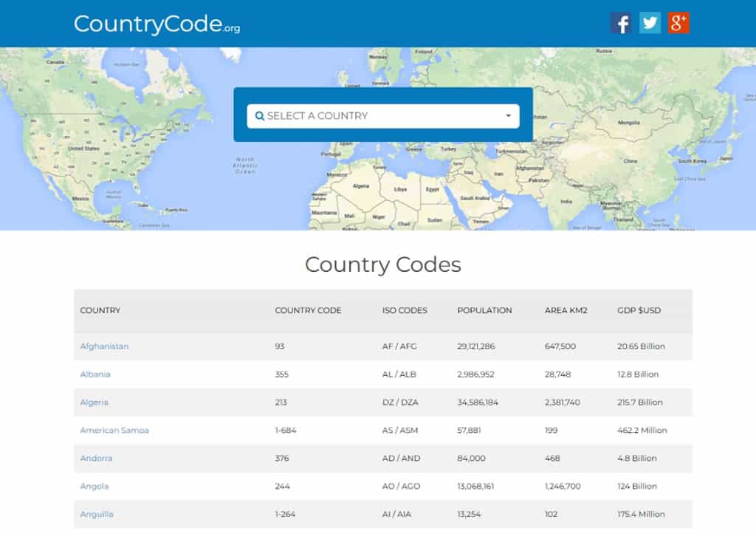This screenshot has height=534, width=756.
Task: Open the Afghanistan country link
Action: (104, 346)
